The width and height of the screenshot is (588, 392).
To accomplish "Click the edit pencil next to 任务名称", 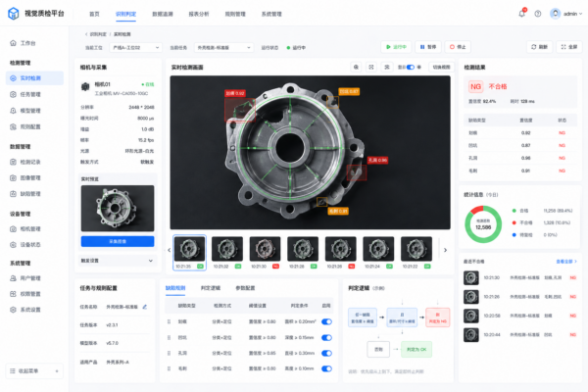I will click(145, 307).
